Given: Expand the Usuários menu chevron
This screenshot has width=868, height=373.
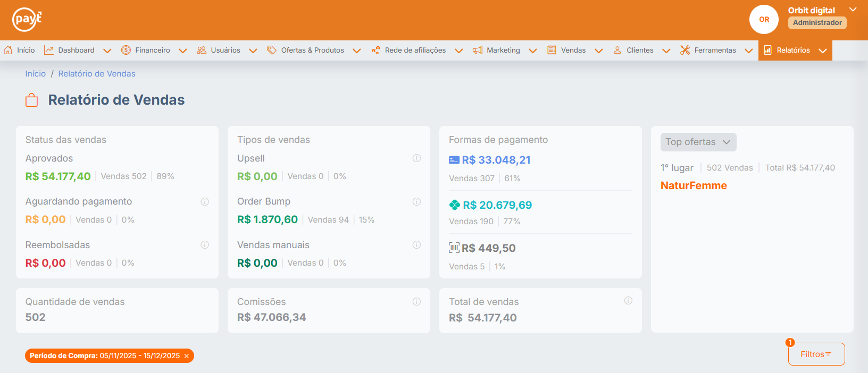Looking at the screenshot, I should 253,50.
